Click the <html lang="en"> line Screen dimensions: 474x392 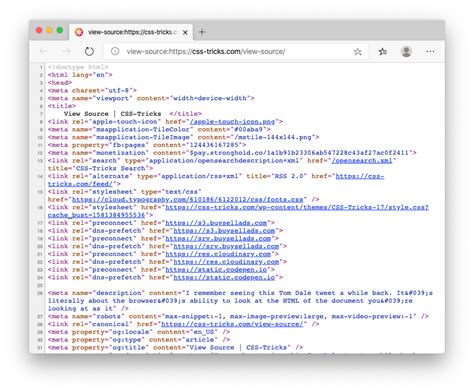pos(80,75)
